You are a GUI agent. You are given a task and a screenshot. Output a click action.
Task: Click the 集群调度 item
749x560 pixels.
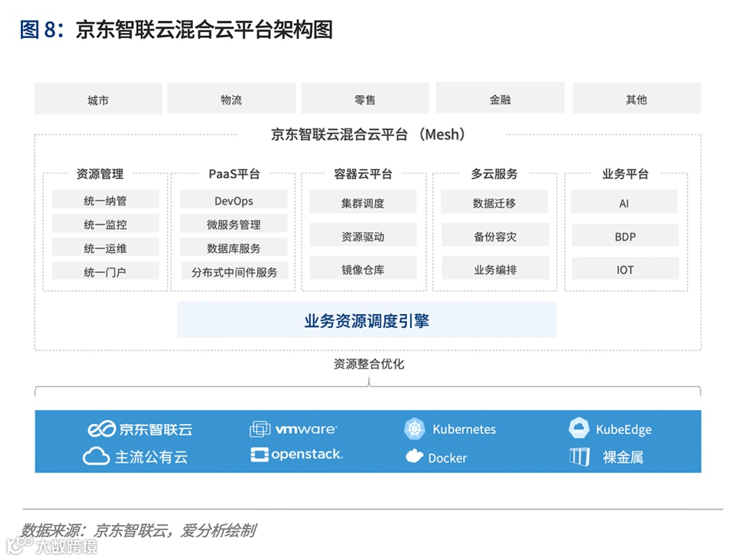[x=363, y=202]
